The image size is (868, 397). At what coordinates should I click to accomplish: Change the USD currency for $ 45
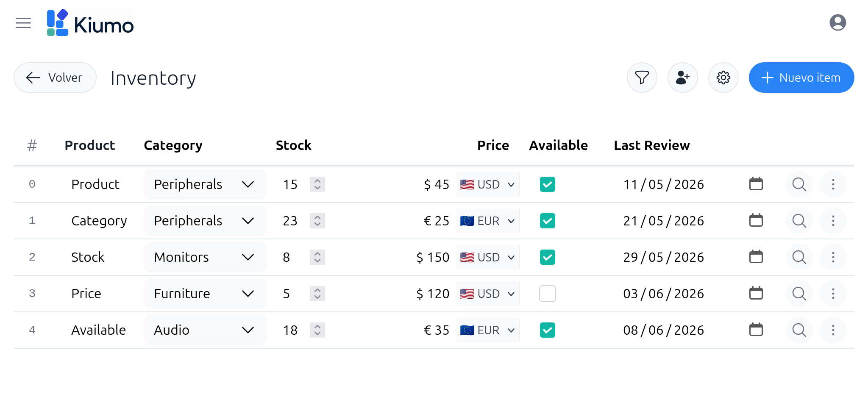[x=487, y=184]
